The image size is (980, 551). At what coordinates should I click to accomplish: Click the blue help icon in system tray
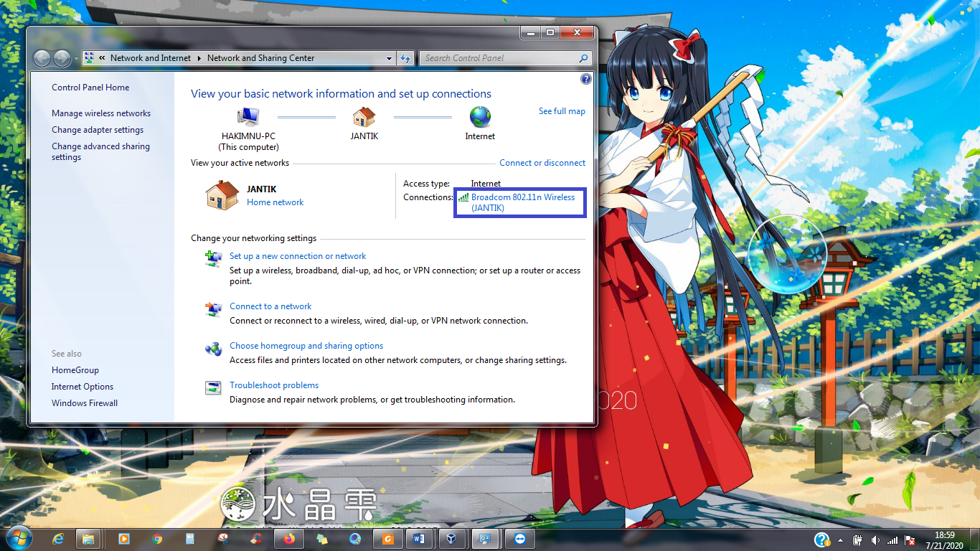822,540
